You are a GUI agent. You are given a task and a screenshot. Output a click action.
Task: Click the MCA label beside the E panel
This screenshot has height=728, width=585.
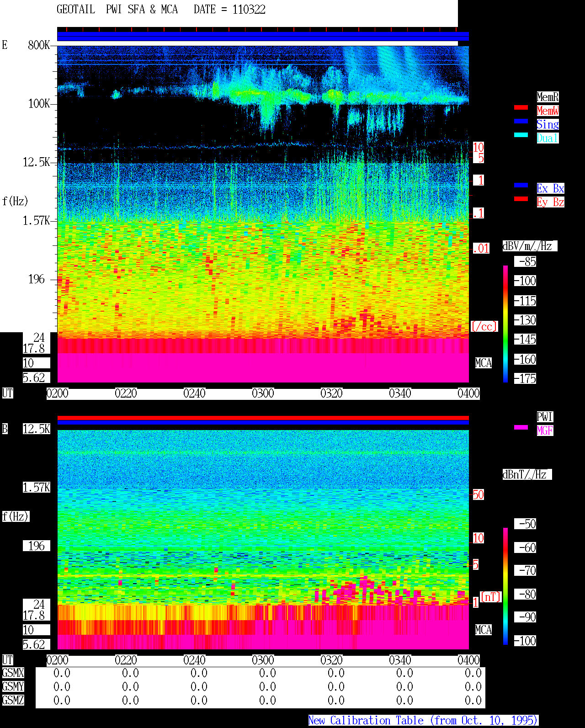click(484, 363)
